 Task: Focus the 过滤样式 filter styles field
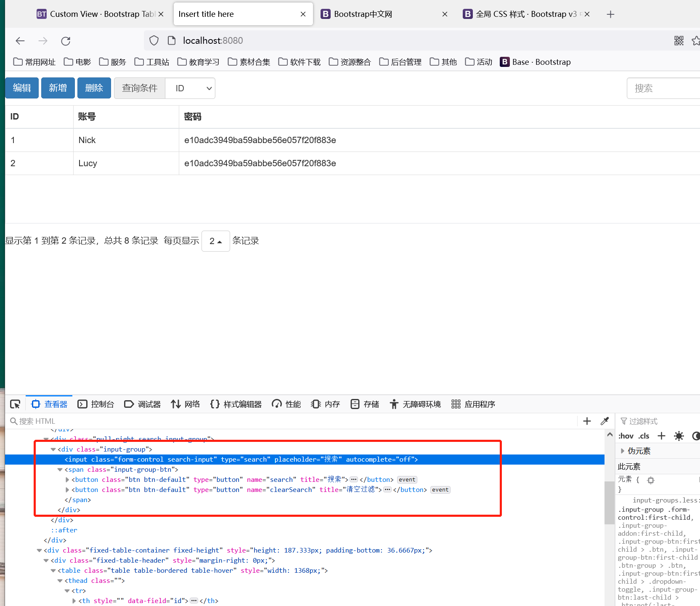coord(660,421)
